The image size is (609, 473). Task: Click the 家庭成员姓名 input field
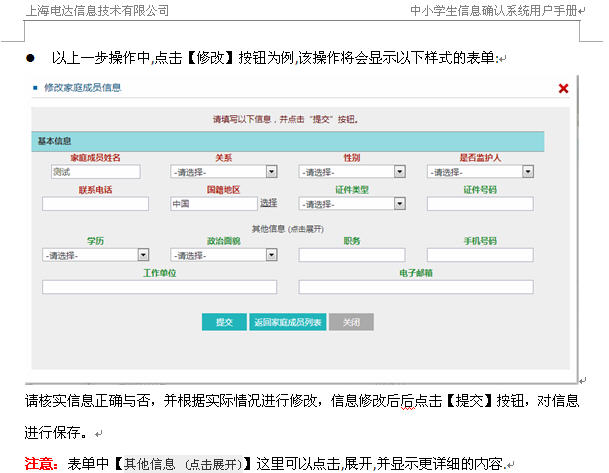click(x=95, y=172)
